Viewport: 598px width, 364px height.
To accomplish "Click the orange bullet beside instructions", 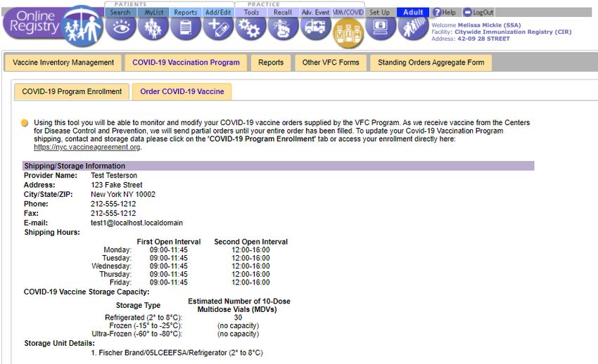I will click(25, 123).
